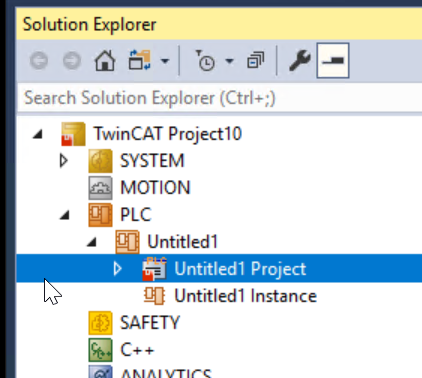Viewport: 422px width, 378px height.
Task: Toggle the Preview Selected Items button
Action: (x=333, y=60)
